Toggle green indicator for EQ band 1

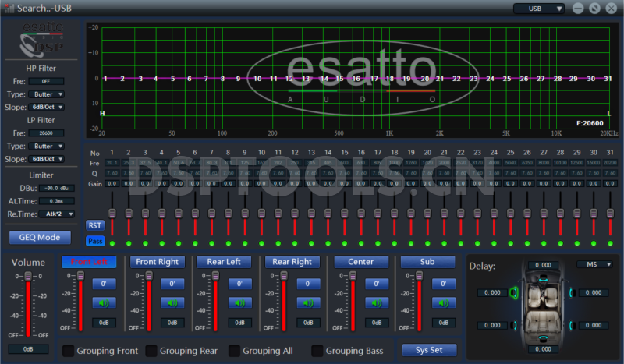pyautogui.click(x=112, y=243)
